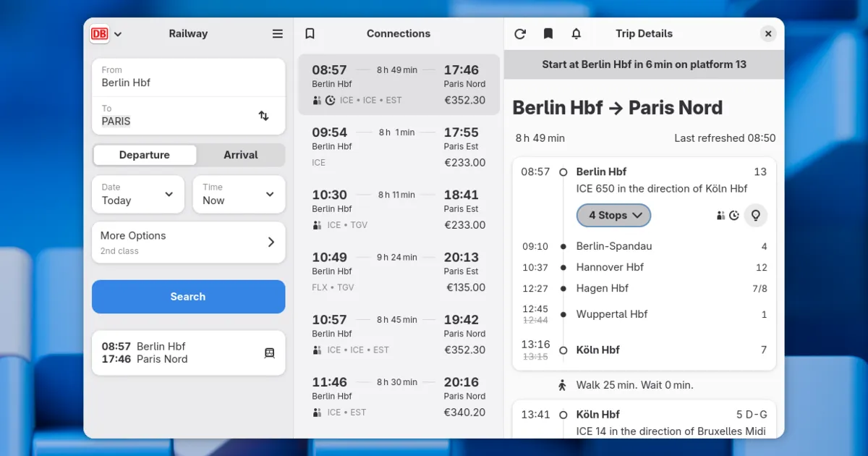The image size is (868, 456).
Task: Open More Options for 2nd class
Action: coord(188,242)
